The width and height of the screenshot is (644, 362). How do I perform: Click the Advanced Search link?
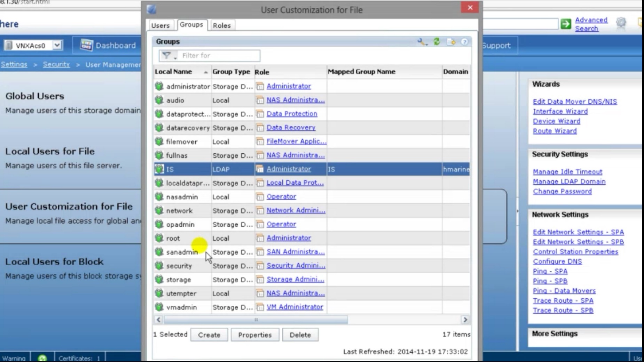pos(591,24)
